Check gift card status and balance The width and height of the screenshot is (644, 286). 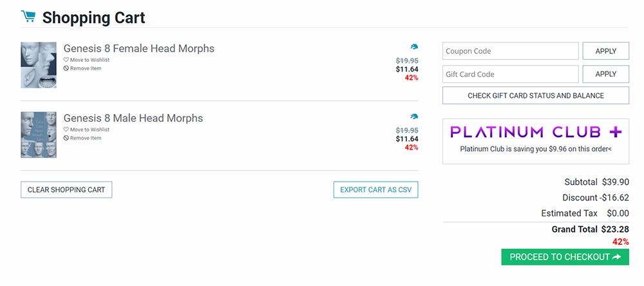tap(535, 95)
